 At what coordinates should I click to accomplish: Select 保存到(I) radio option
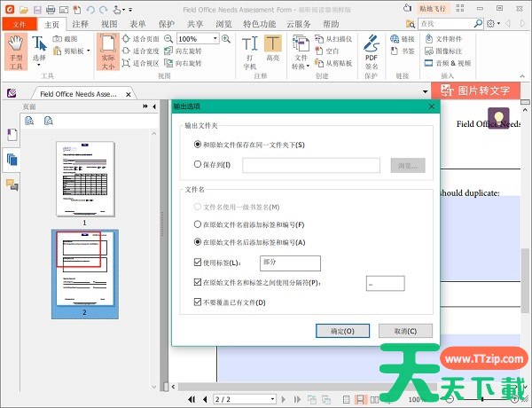click(x=198, y=165)
